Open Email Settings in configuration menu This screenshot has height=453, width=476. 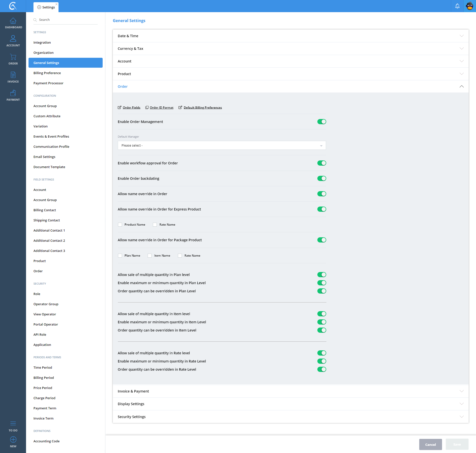[44, 157]
